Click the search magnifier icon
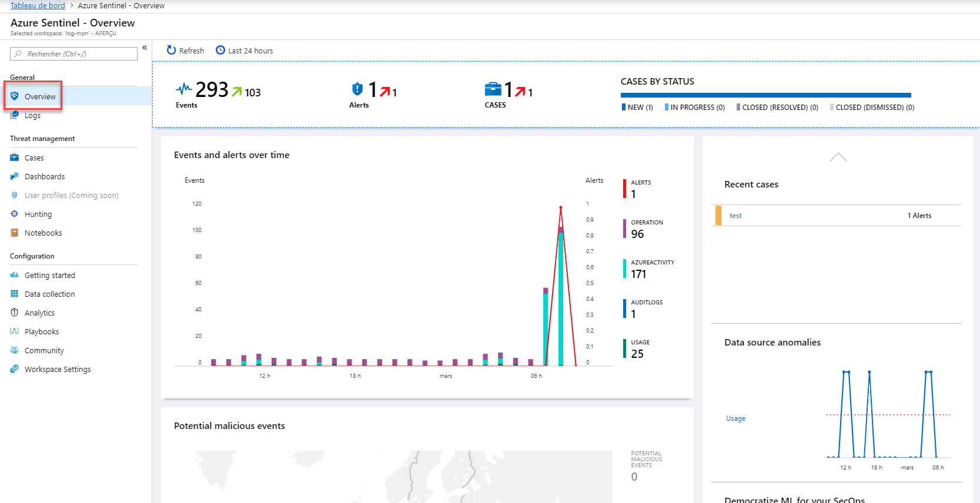The image size is (980, 503). [18, 53]
